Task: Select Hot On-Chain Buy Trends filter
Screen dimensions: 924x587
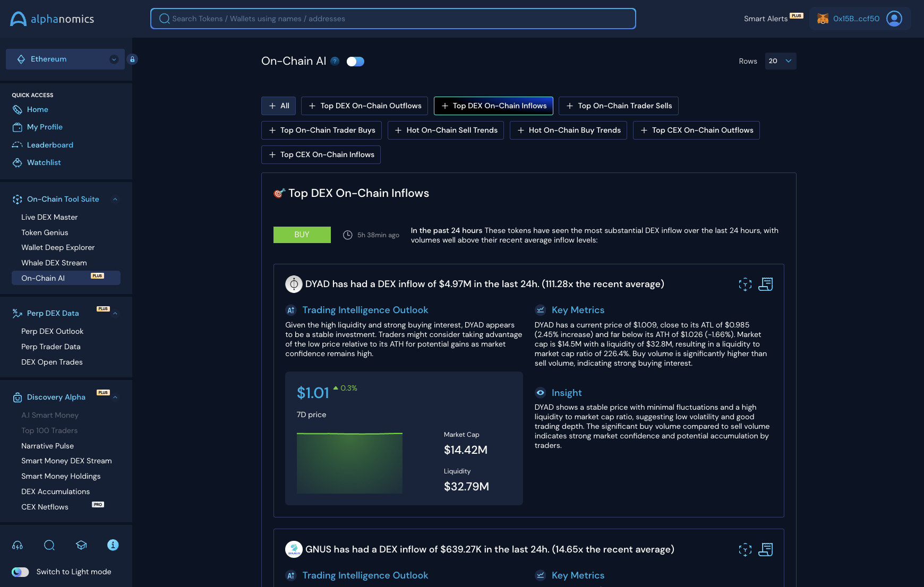Action: pos(568,131)
